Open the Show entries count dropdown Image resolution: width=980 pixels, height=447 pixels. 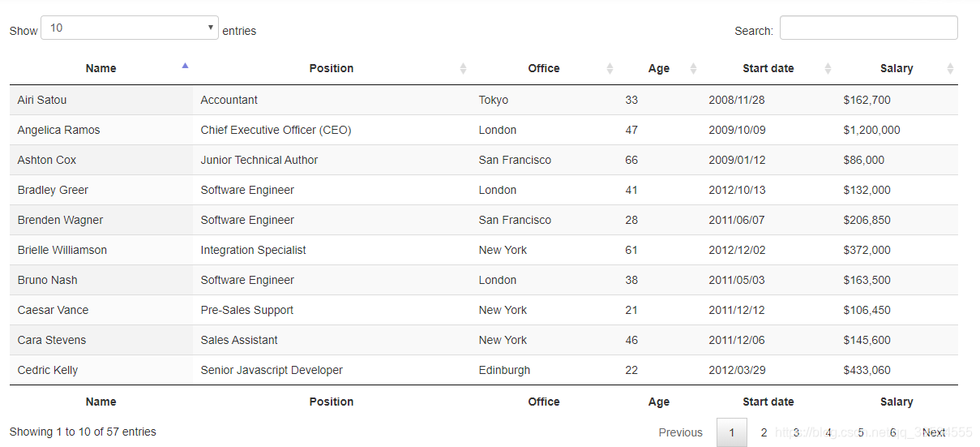pos(130,28)
